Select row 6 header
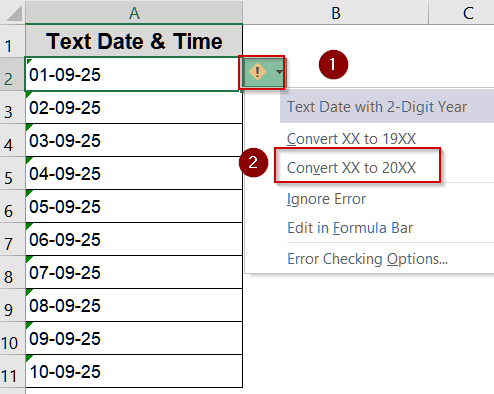Image resolution: width=494 pixels, height=394 pixels. [x=12, y=206]
